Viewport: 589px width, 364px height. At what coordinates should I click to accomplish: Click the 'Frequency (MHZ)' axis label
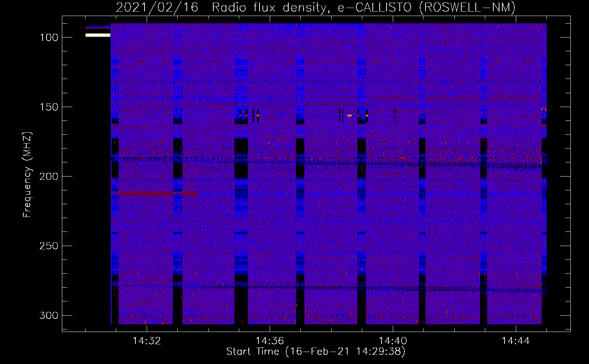[27, 174]
